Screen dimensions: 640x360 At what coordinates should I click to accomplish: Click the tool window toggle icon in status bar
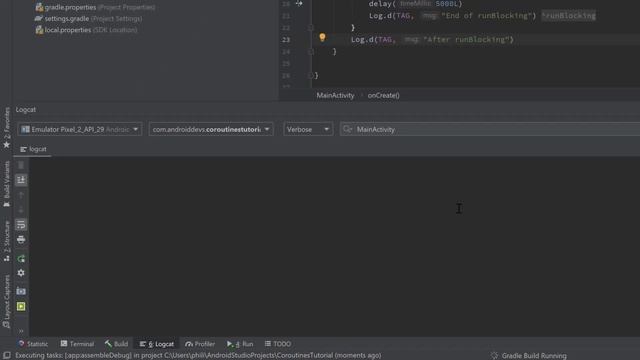point(7,356)
